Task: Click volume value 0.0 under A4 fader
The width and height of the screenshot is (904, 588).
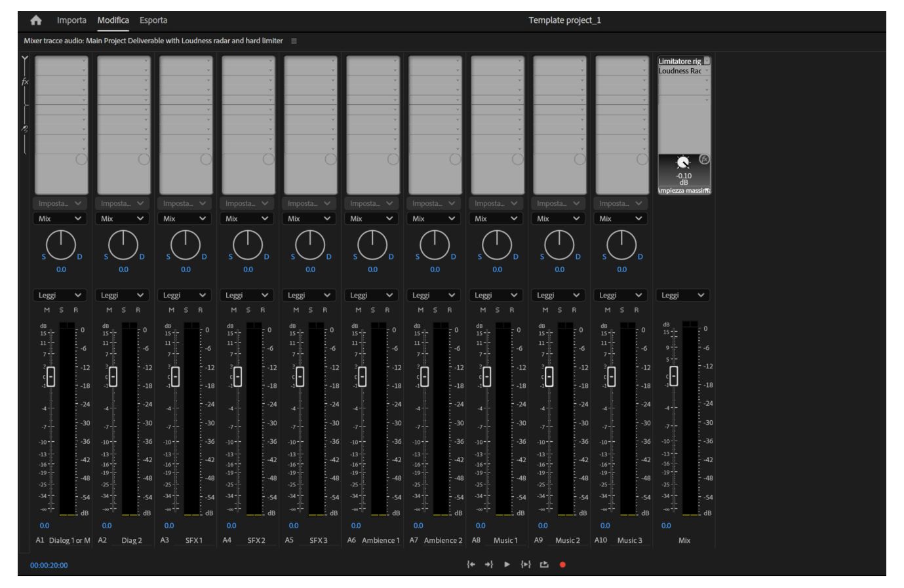Action: tap(231, 526)
